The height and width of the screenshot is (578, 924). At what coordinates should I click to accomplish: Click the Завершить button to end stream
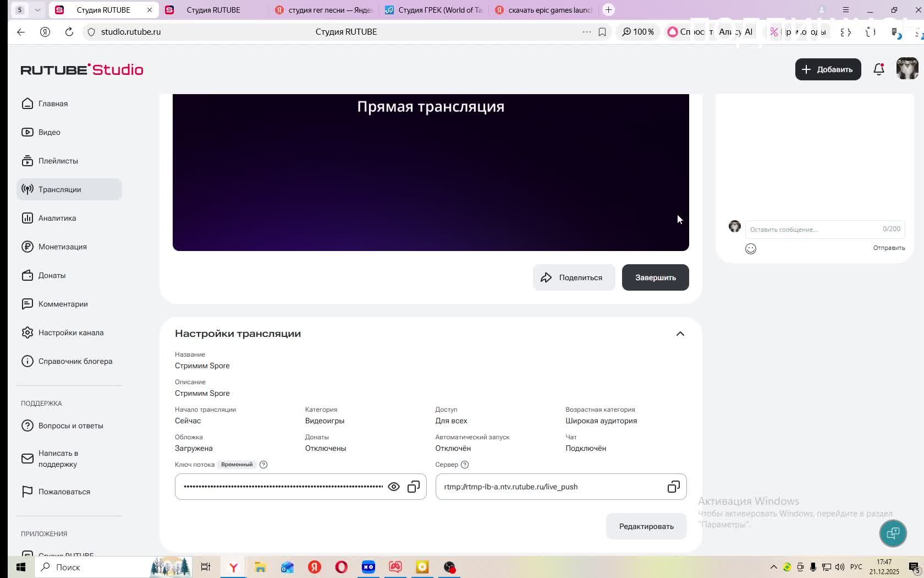[655, 277]
